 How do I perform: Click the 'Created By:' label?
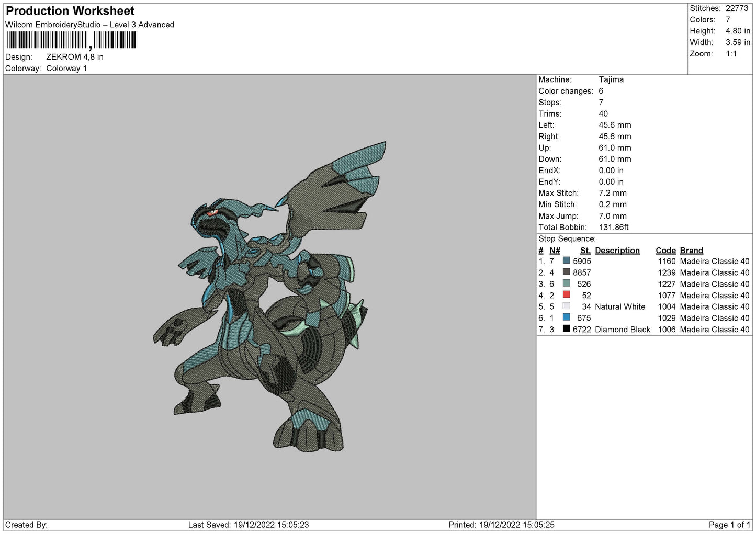coord(26,525)
